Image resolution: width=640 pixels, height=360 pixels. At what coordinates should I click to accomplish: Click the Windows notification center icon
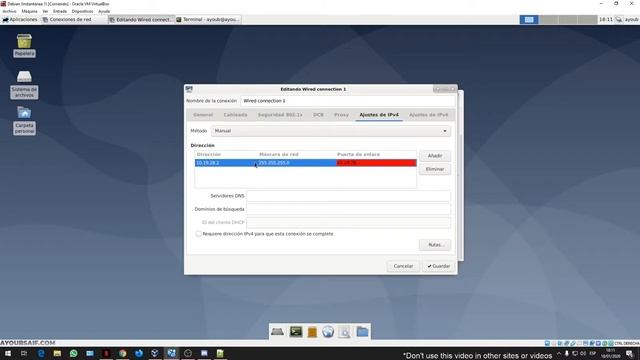[x=630, y=354]
